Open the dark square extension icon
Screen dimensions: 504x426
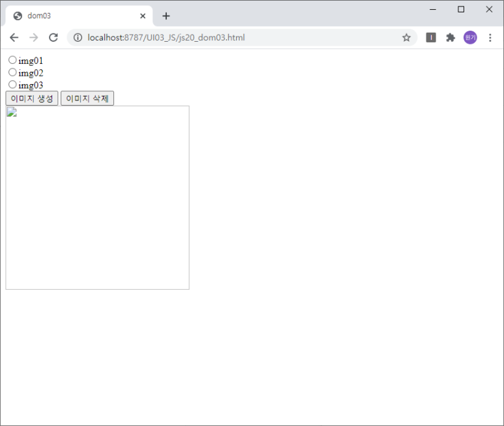tap(431, 38)
